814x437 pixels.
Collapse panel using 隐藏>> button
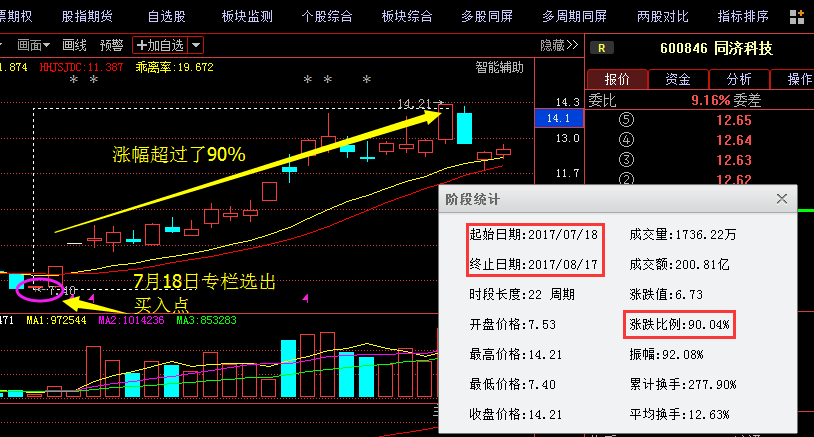point(559,45)
